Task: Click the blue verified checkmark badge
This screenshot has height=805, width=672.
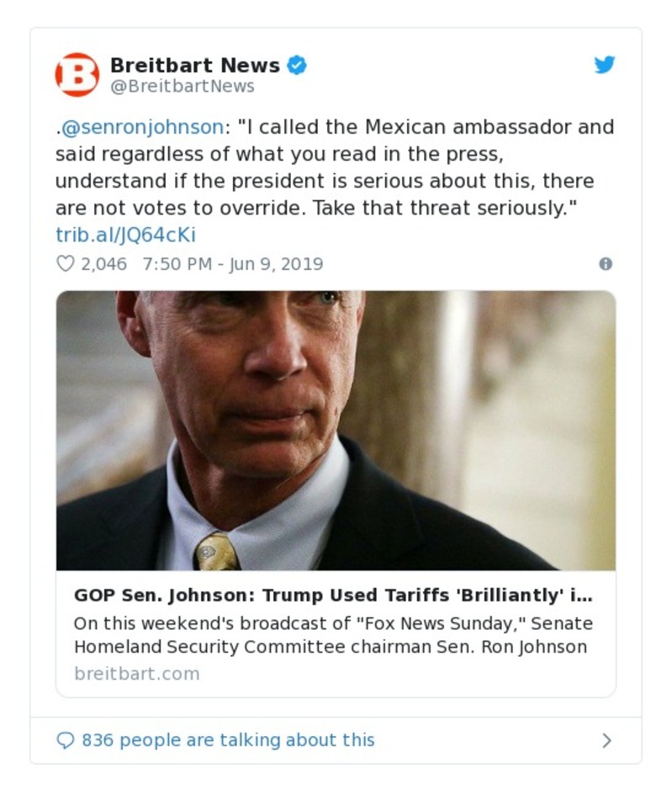Action: 297,65
